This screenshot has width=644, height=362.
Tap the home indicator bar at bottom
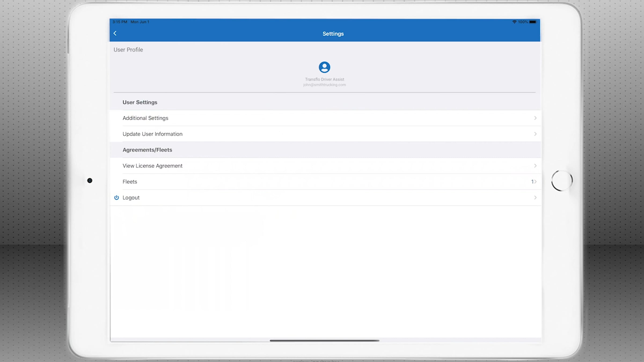324,341
